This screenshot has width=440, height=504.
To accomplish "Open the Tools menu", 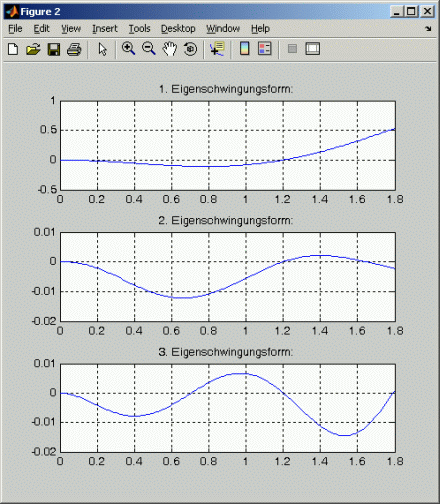I will pos(140,29).
